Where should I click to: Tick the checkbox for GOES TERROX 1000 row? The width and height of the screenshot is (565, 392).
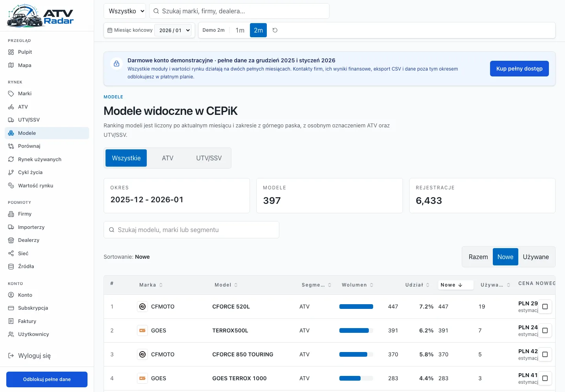tap(545, 378)
